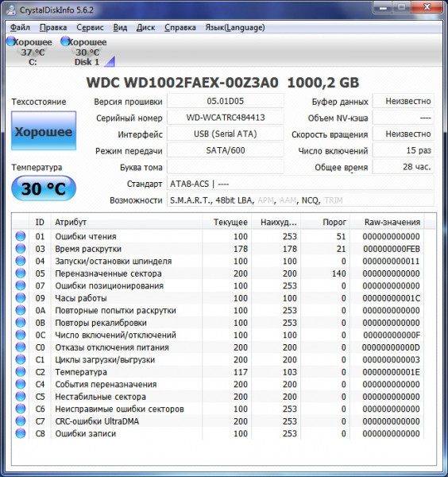Click the interface field USB (Serial ATA)

(226, 134)
